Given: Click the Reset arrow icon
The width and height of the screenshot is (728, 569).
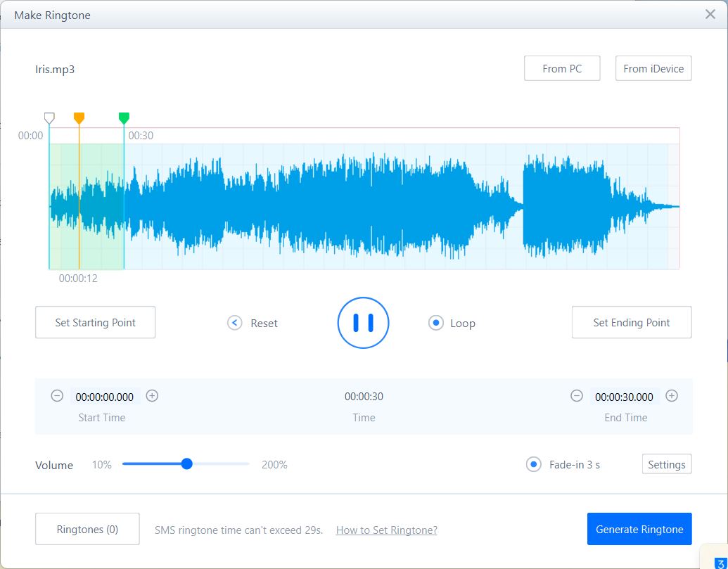Looking at the screenshot, I should [235, 323].
